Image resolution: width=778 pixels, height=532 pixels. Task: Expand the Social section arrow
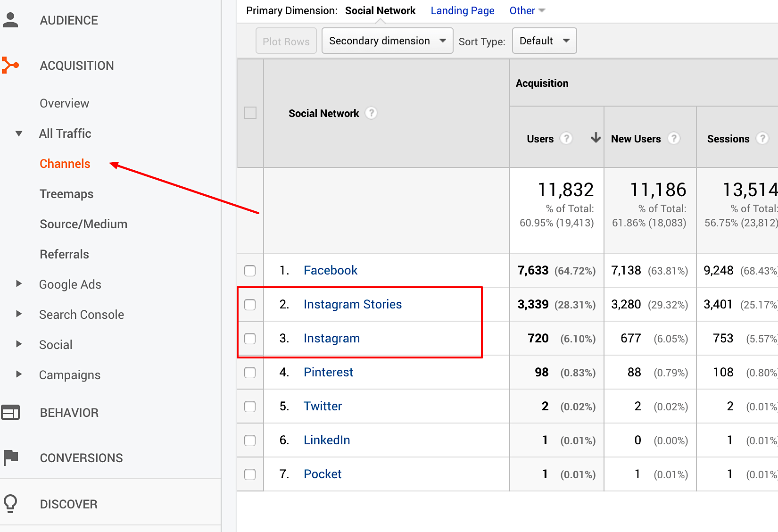19,344
